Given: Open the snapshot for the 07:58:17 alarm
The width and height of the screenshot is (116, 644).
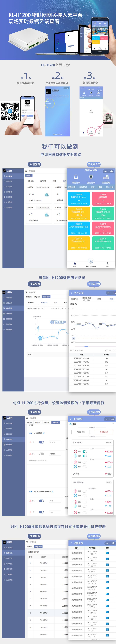Looking at the screenshot, I should tap(107, 553).
